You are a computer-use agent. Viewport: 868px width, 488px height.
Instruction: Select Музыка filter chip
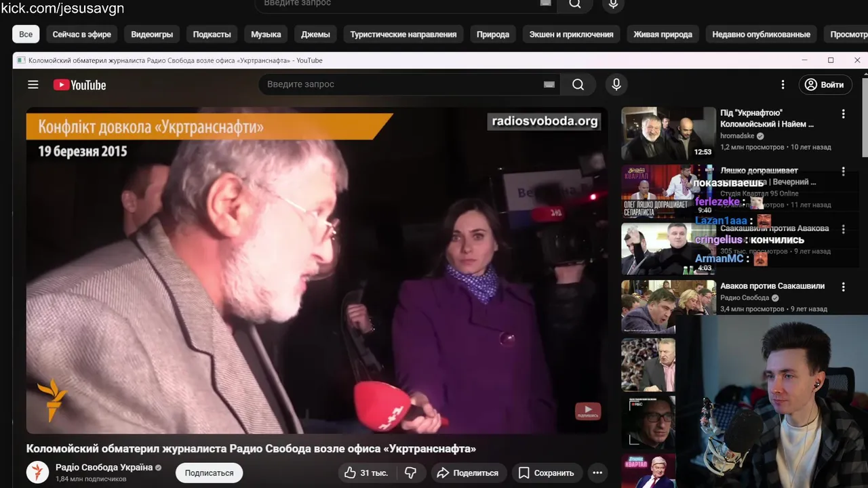click(x=266, y=34)
